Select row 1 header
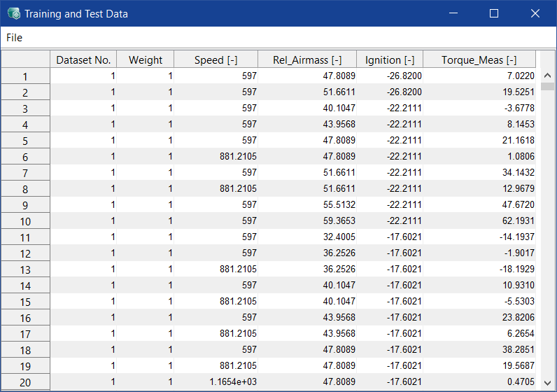 25,76
